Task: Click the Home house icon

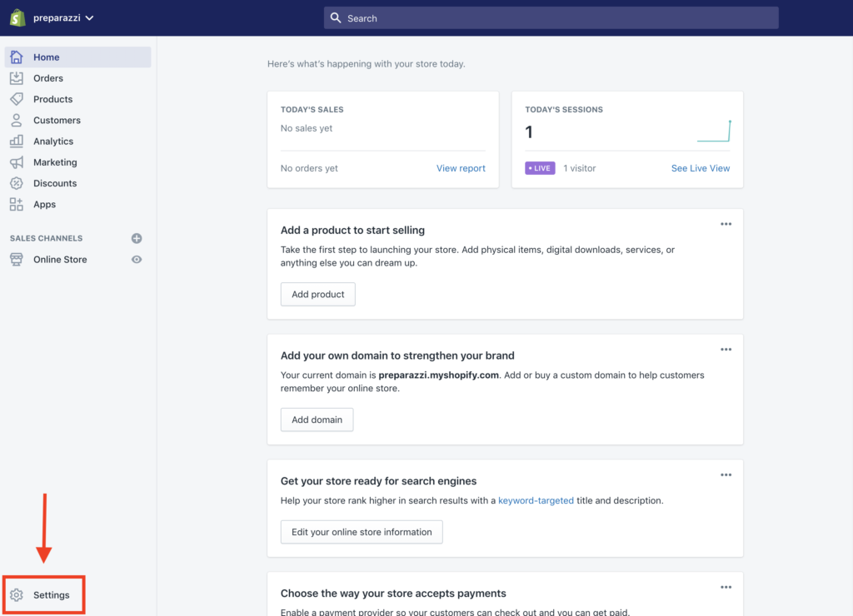Action: pyautogui.click(x=17, y=57)
